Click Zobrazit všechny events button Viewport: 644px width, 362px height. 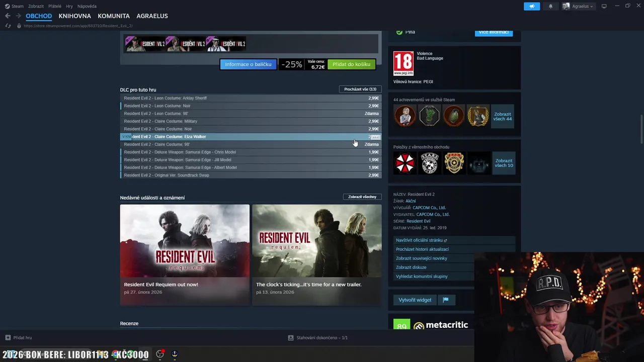pyautogui.click(x=362, y=197)
